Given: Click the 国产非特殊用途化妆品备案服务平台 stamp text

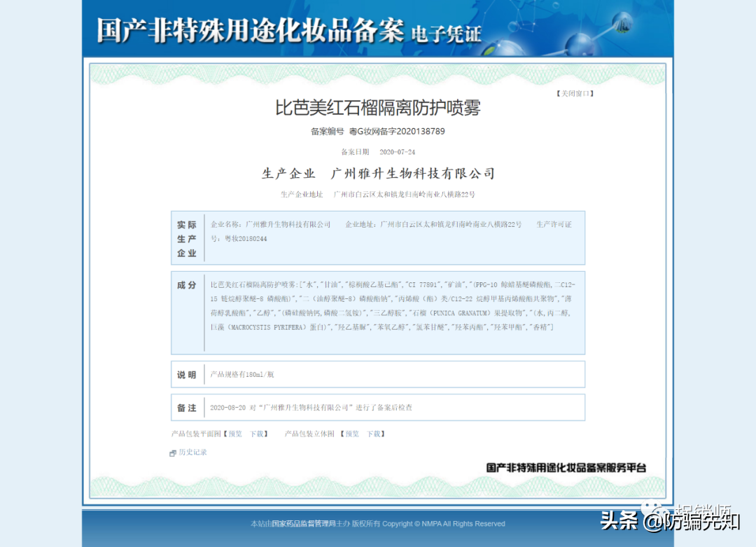Looking at the screenshot, I should (x=566, y=467).
